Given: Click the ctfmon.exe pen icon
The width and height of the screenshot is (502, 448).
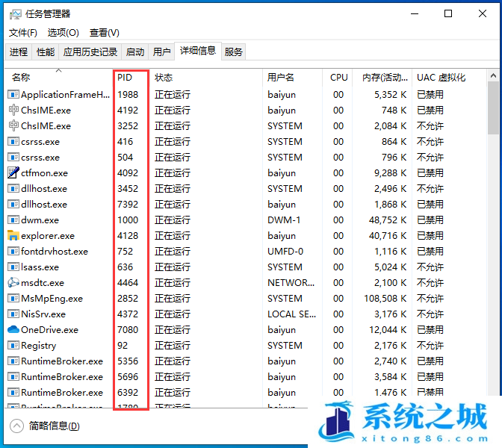Looking at the screenshot, I should point(13,173).
